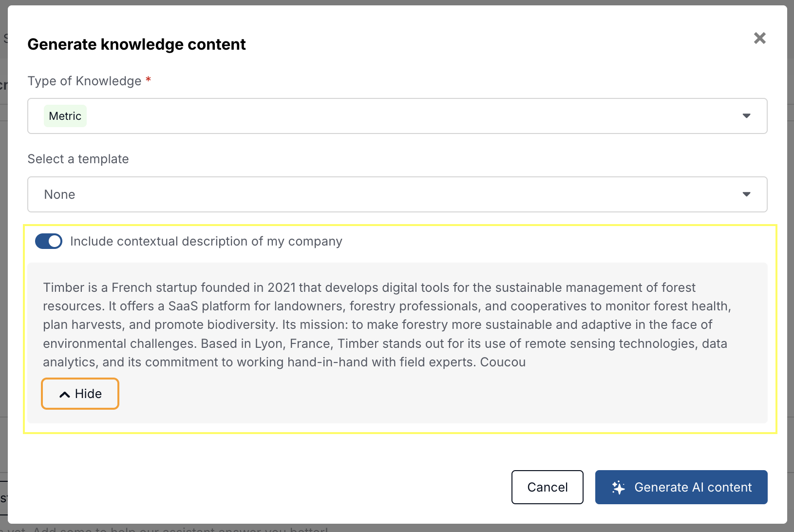Open the Select a template dropdown

pyautogui.click(x=397, y=194)
